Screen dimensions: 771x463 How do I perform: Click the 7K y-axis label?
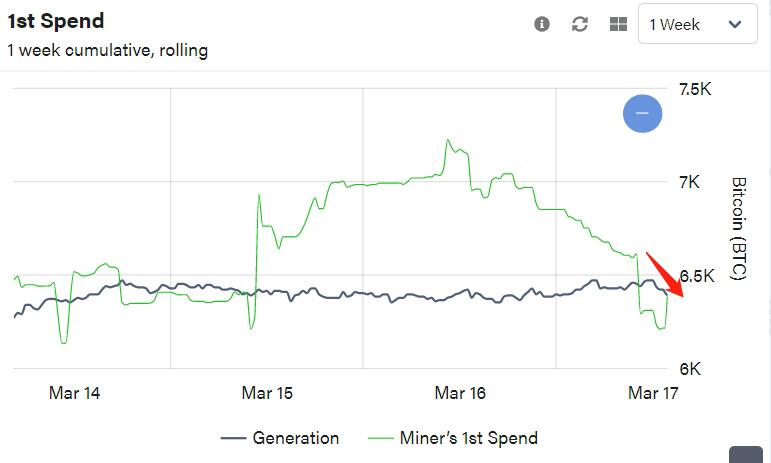[689, 182]
